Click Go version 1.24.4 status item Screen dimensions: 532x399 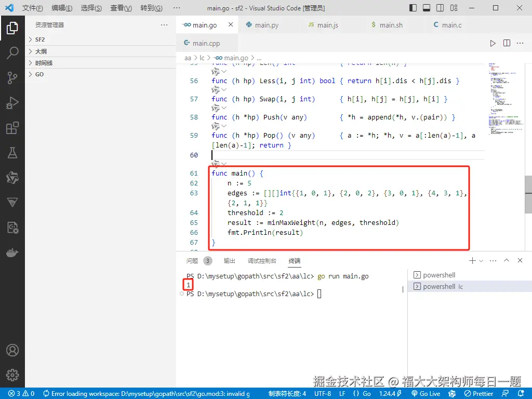tap(390, 394)
